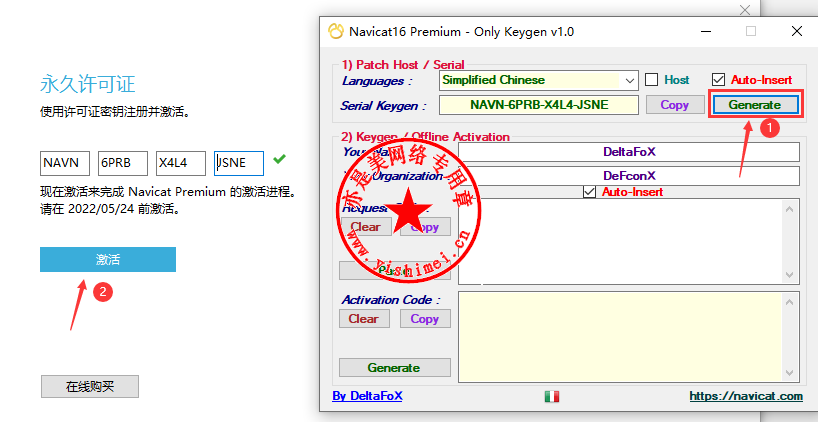Click the Languages label in the keygen

point(377,81)
